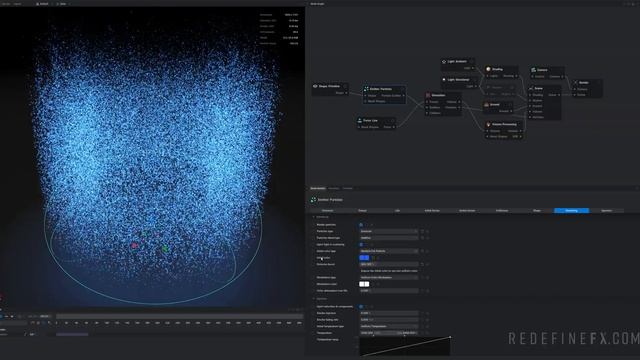The width and height of the screenshot is (640, 360).
Task: Click the Emission boost value field
Action: (x=389, y=264)
